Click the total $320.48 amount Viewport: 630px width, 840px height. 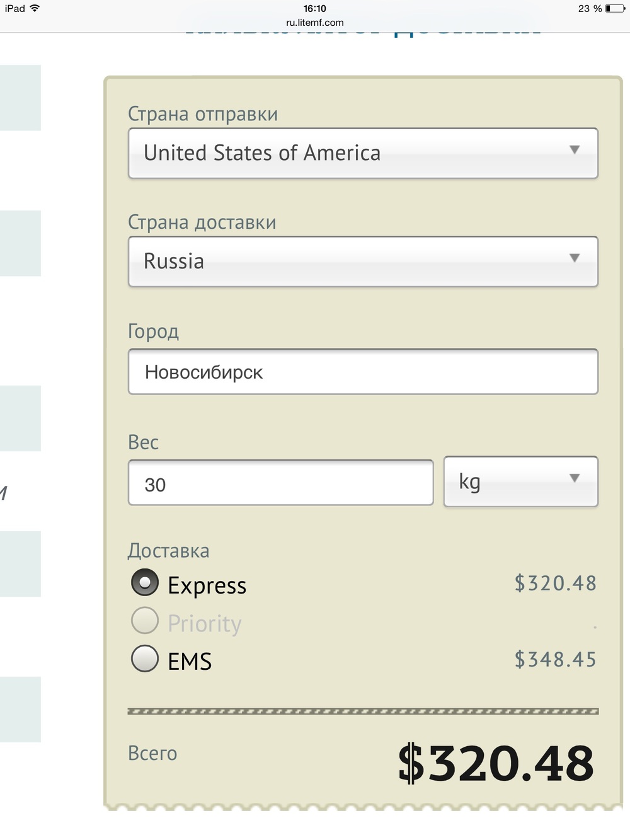click(496, 763)
